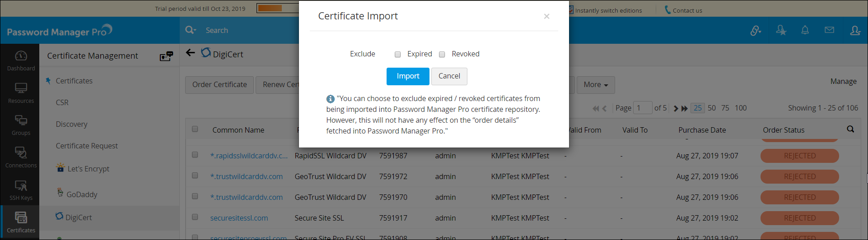Click the back arrow beside DigiCert
Viewport: 868px width, 240px height.
(x=191, y=53)
